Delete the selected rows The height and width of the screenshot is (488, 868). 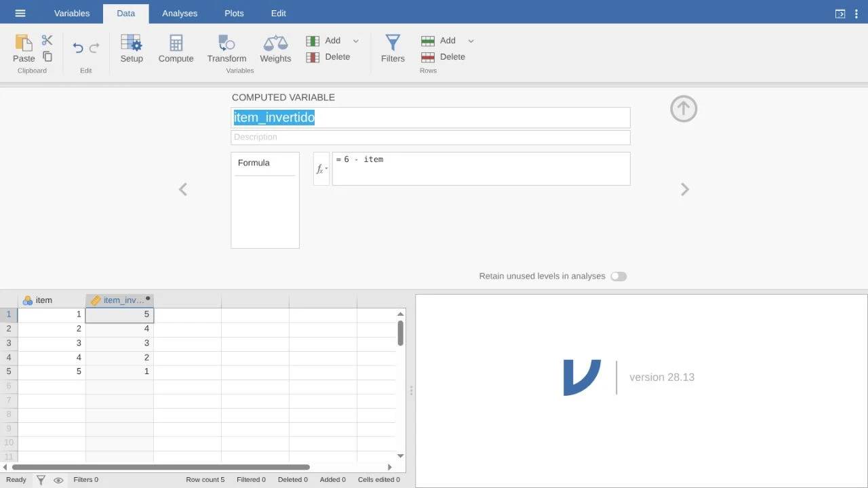tap(443, 57)
